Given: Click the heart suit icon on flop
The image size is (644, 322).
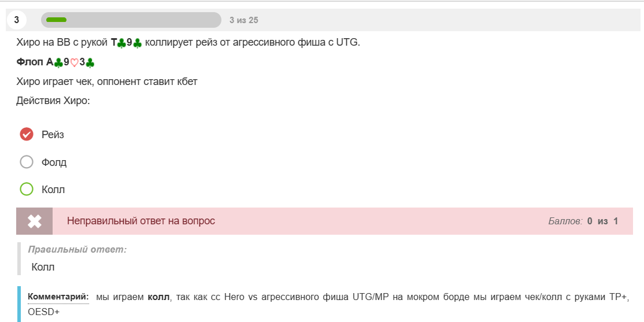Looking at the screenshot, I should [75, 63].
